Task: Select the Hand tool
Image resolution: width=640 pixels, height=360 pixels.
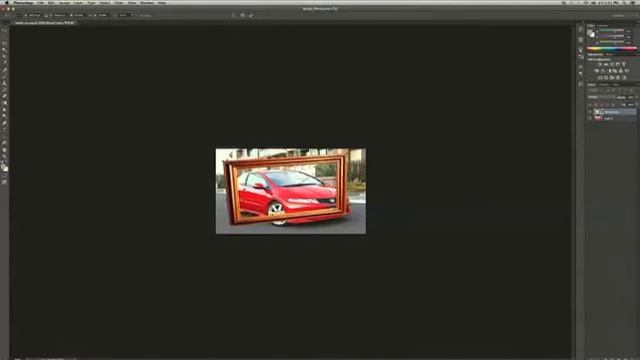Action: [x=4, y=150]
